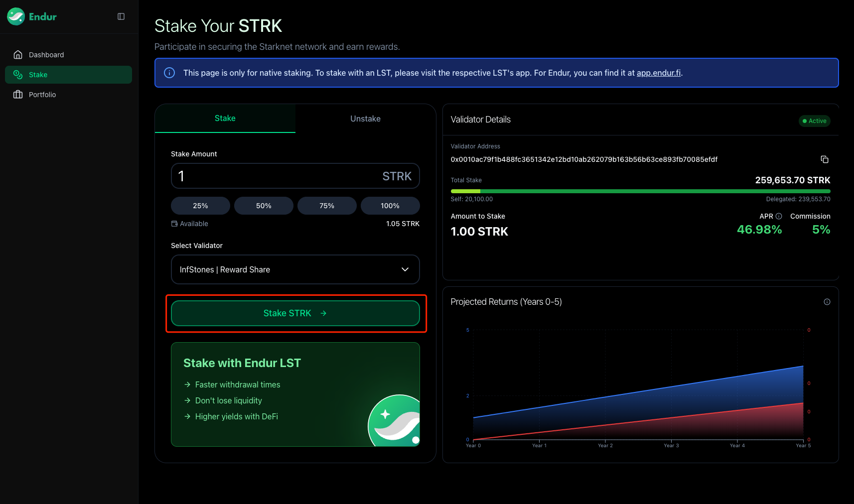
Task: Open the app.endur.fi link
Action: (x=659, y=73)
